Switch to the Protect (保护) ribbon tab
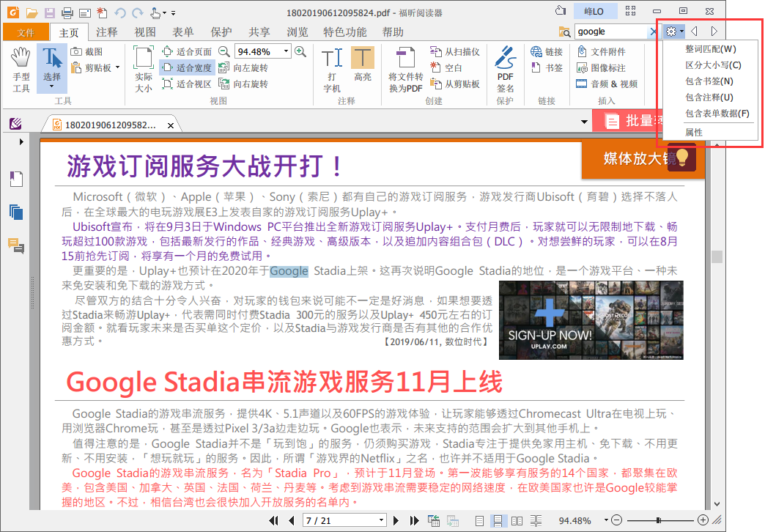 pos(221,32)
